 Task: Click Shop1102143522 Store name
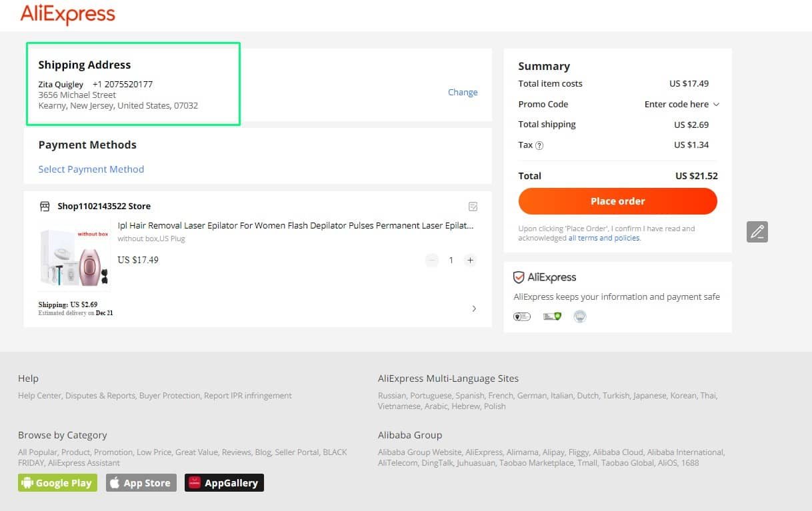coord(104,207)
